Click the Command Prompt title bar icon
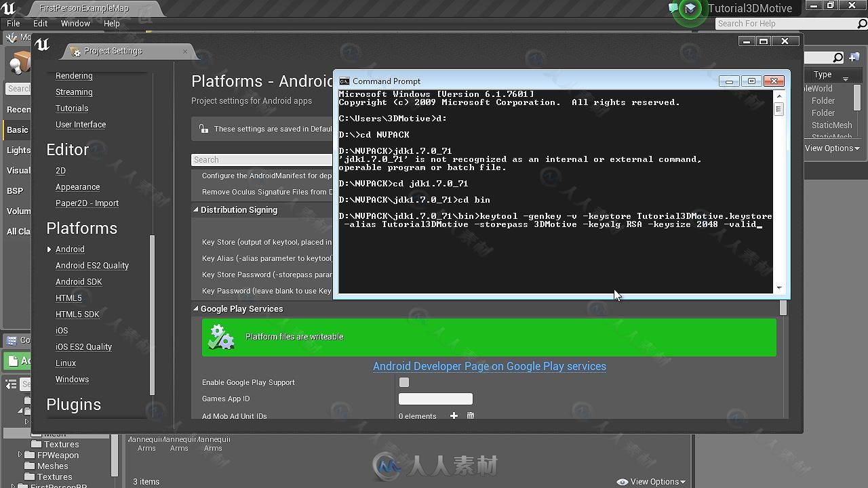 click(344, 81)
